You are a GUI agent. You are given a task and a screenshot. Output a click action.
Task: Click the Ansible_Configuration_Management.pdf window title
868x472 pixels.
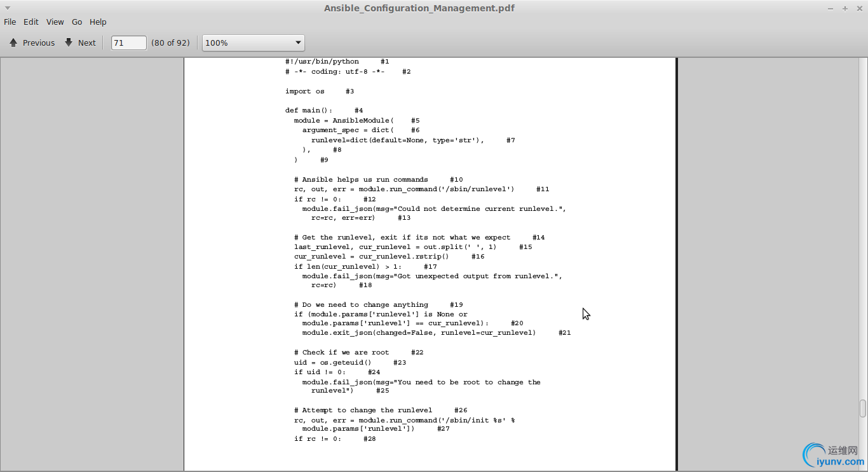tap(419, 8)
